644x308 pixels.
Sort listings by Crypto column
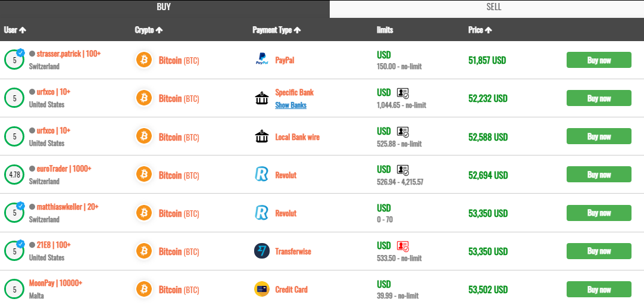pyautogui.click(x=149, y=30)
